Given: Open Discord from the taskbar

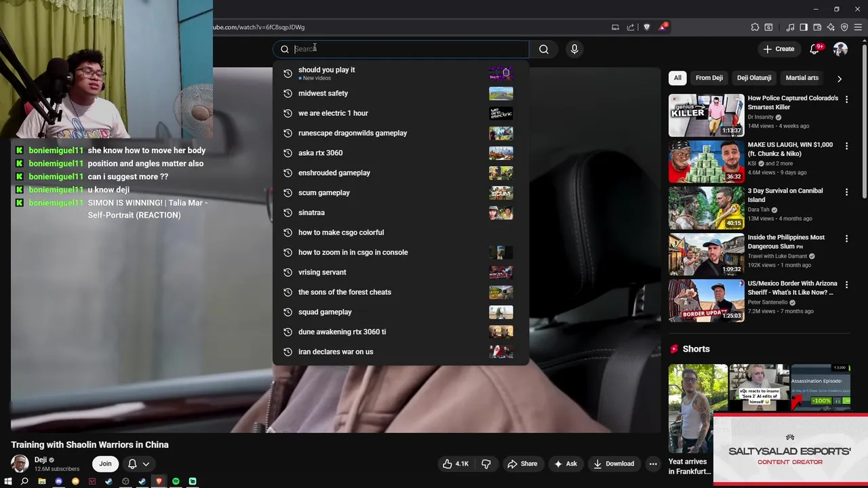Looking at the screenshot, I should [58, 481].
